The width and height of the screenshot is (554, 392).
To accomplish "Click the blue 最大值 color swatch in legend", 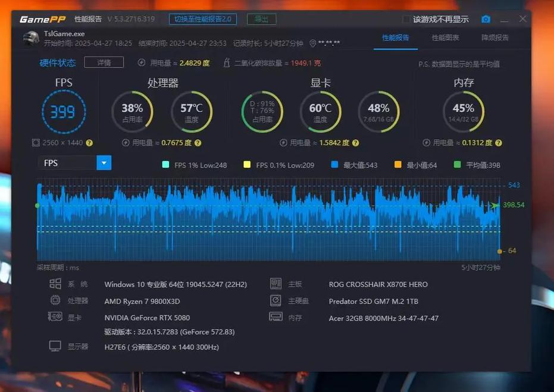I will (x=334, y=165).
